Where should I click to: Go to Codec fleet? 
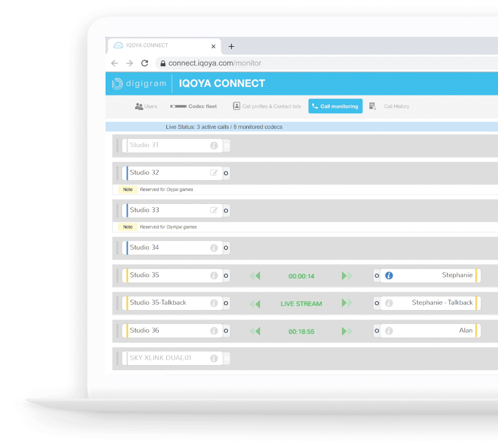tap(193, 106)
